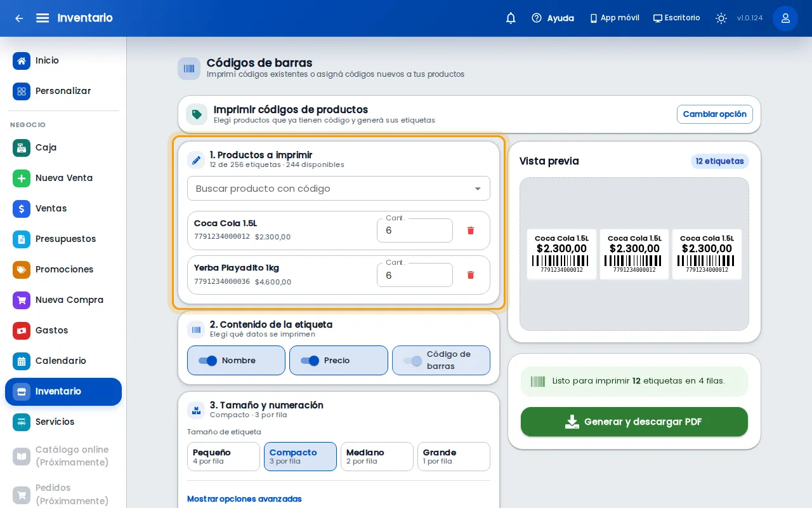Toggle the Precio switch
Image resolution: width=812 pixels, height=508 pixels.
click(x=310, y=361)
